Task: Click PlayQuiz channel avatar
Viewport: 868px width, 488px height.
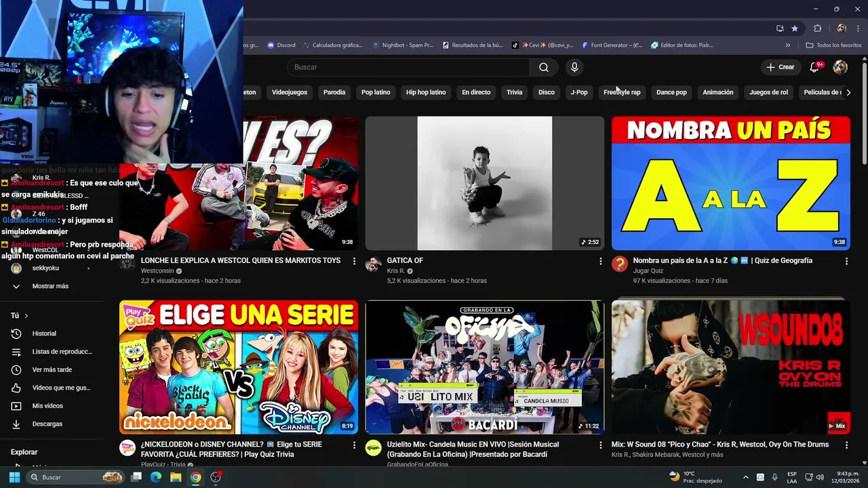Action: pyautogui.click(x=127, y=448)
